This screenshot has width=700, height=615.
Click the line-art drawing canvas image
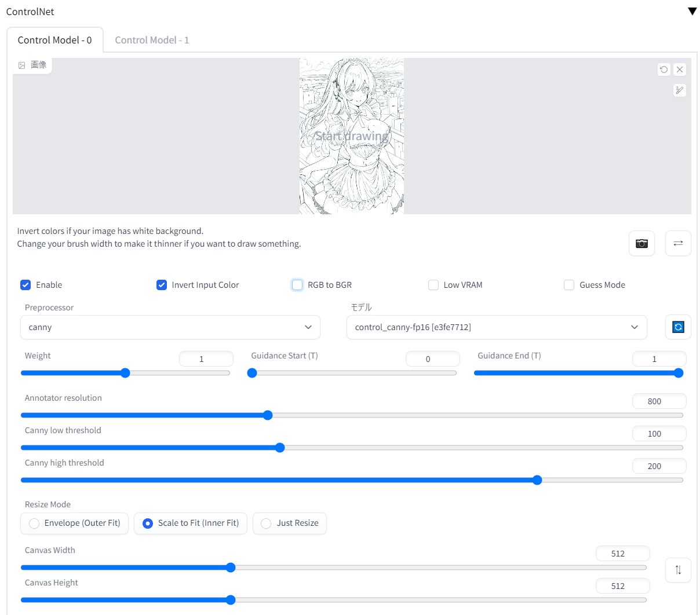[352, 136]
